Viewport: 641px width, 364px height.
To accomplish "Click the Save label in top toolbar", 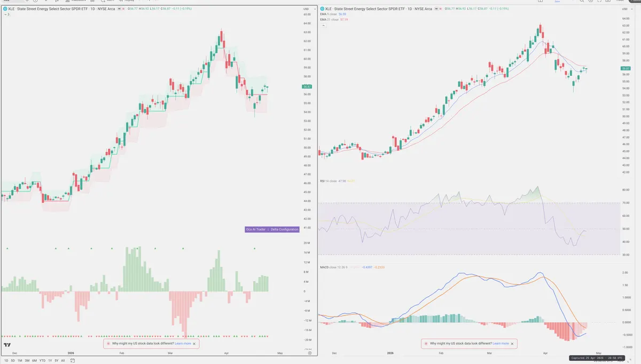I will tap(557, 2).
